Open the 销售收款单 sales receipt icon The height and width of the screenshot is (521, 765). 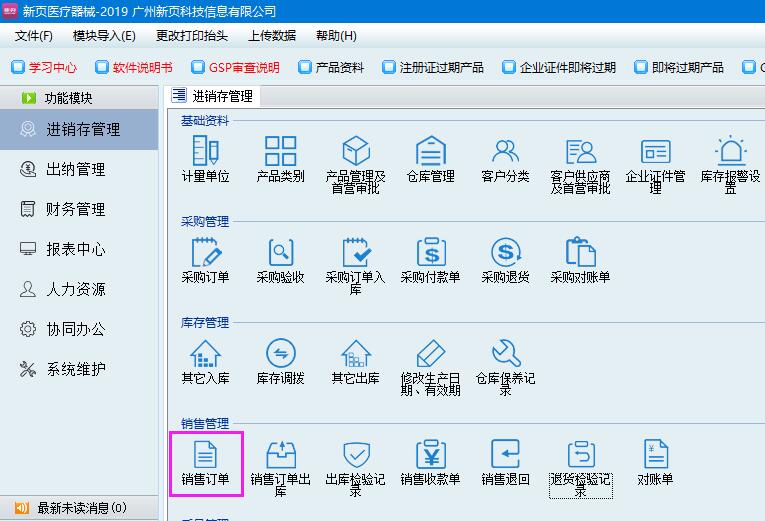tap(430, 461)
